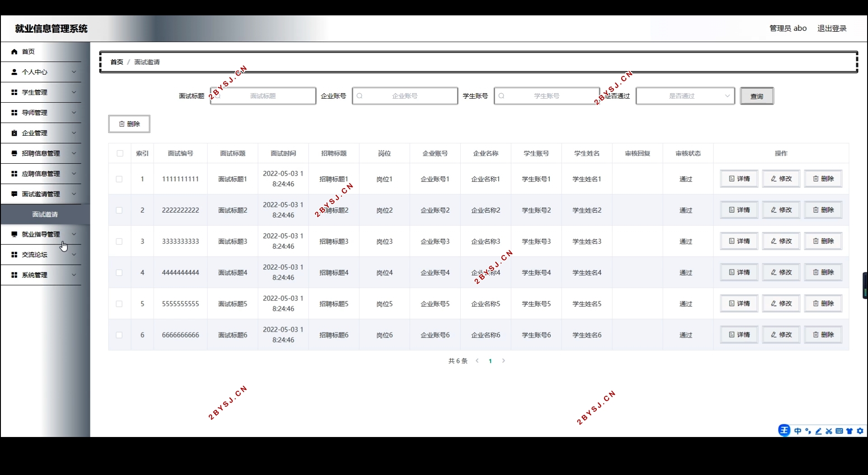Select page 1 in pagination
Screen dimensions: 868x475
point(491,361)
